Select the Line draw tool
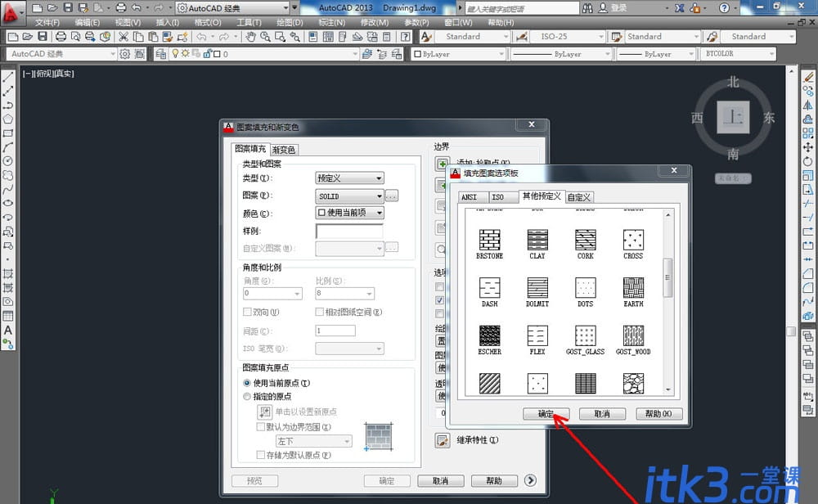This screenshot has width=818, height=504. (x=8, y=77)
